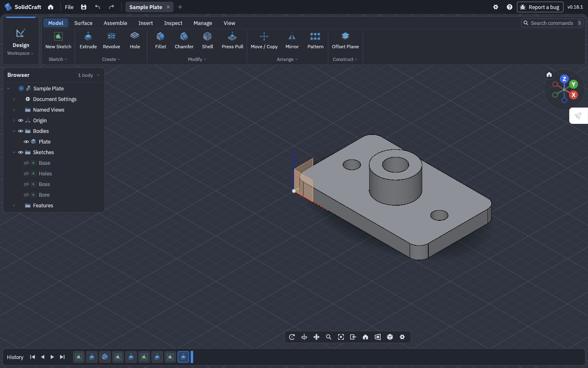Expand the Features folder
This screenshot has width=588, height=368.
tap(14, 206)
